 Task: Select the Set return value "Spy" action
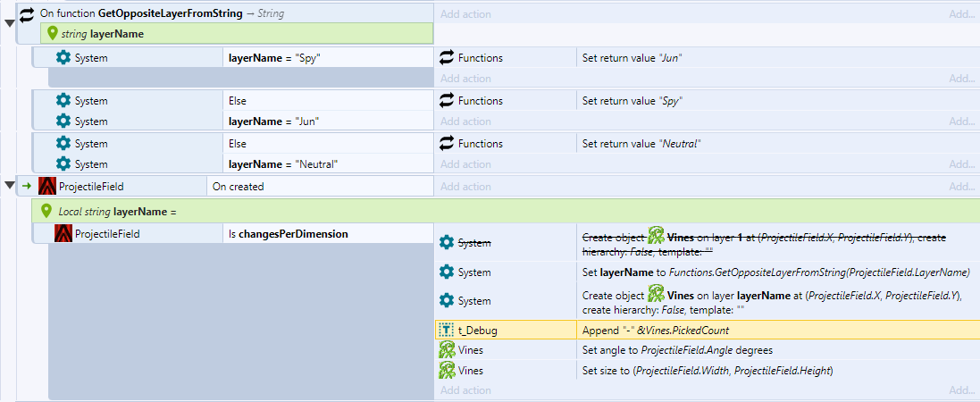tap(777, 101)
